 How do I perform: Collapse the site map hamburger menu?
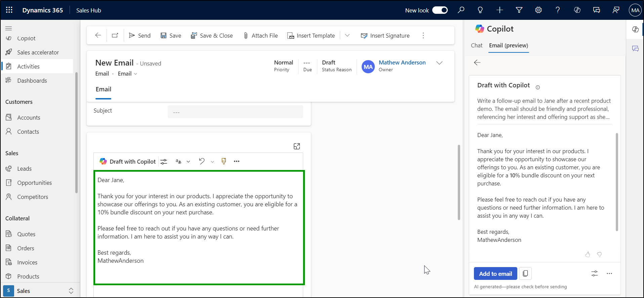pyautogui.click(x=9, y=28)
